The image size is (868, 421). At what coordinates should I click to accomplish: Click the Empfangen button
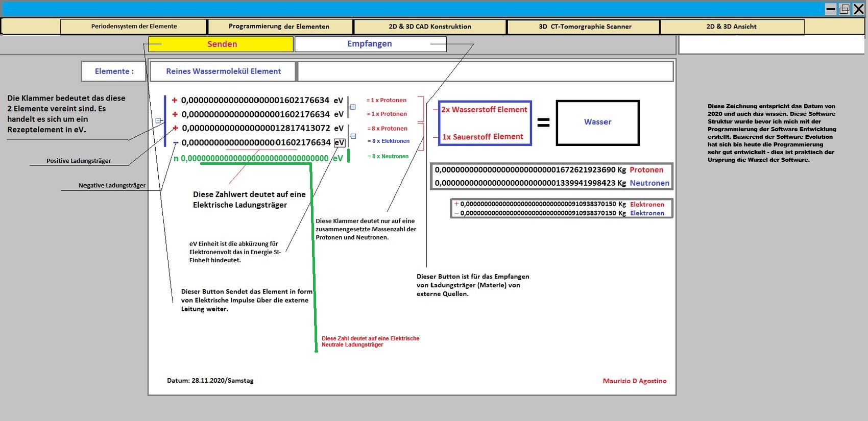point(370,44)
